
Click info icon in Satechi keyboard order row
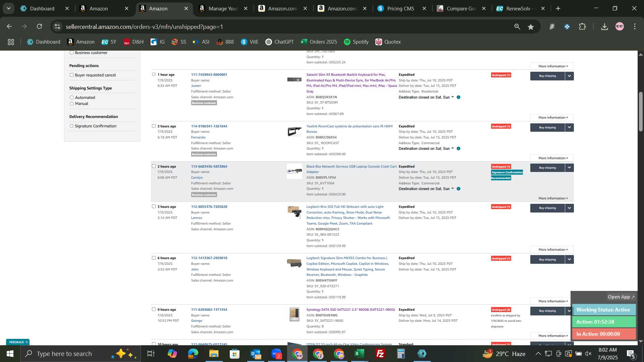click(459, 97)
